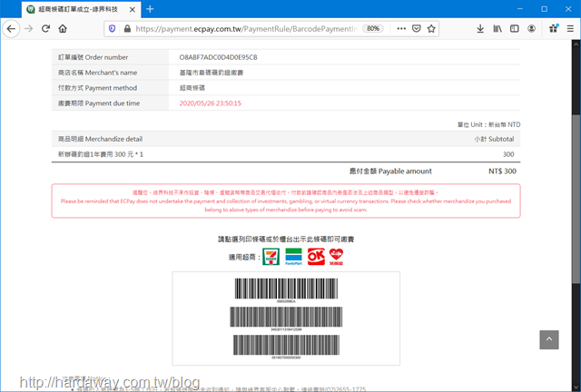Click the ecpay.com.tw address bar

pyautogui.click(x=246, y=28)
